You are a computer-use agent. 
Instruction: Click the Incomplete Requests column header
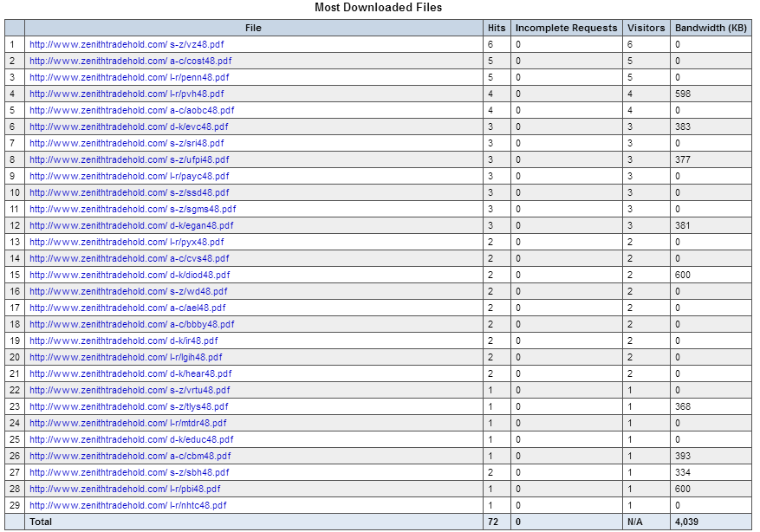(567, 28)
